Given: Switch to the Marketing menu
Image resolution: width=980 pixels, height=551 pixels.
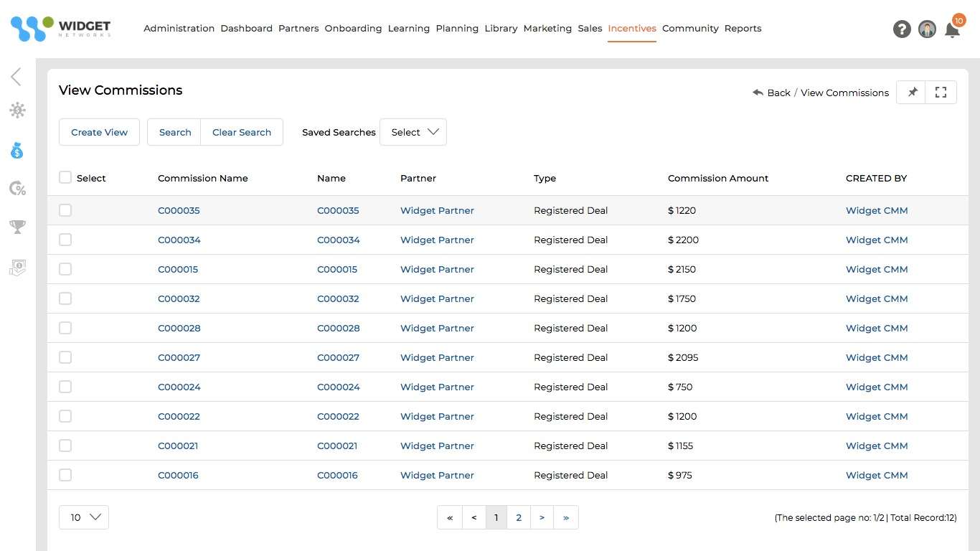Looking at the screenshot, I should pos(547,29).
